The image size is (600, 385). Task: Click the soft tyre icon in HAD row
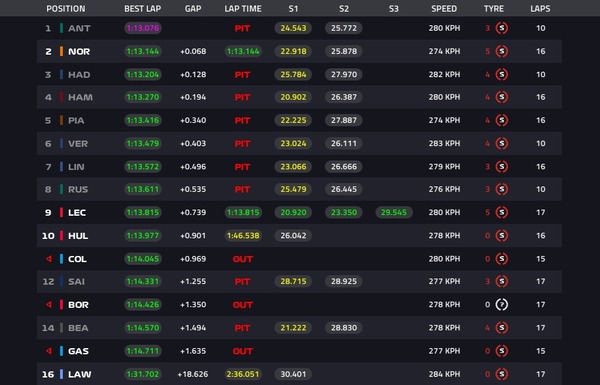coord(502,74)
